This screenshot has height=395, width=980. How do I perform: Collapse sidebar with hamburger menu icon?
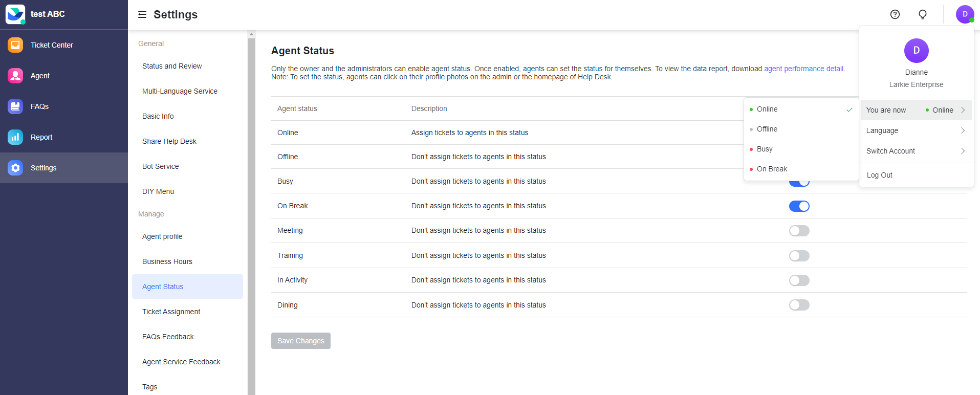tap(142, 14)
